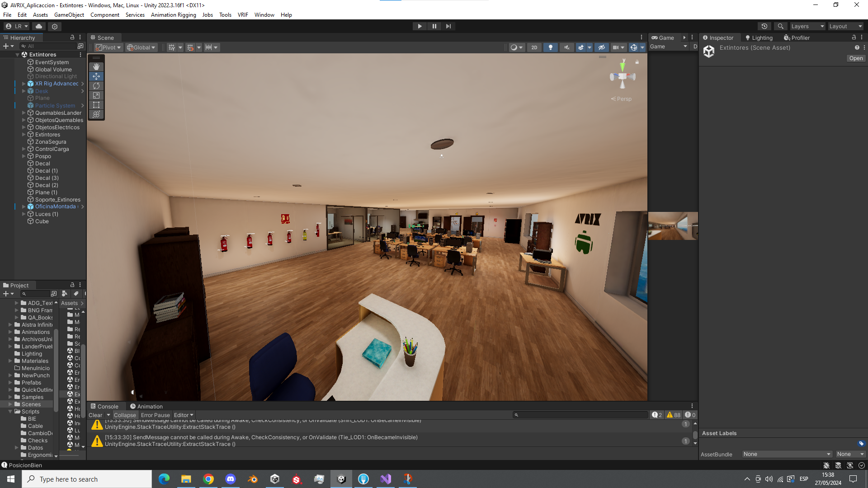The height and width of the screenshot is (488, 868).
Task: Open the Global handle rotation dropdown
Action: pyautogui.click(x=141, y=47)
